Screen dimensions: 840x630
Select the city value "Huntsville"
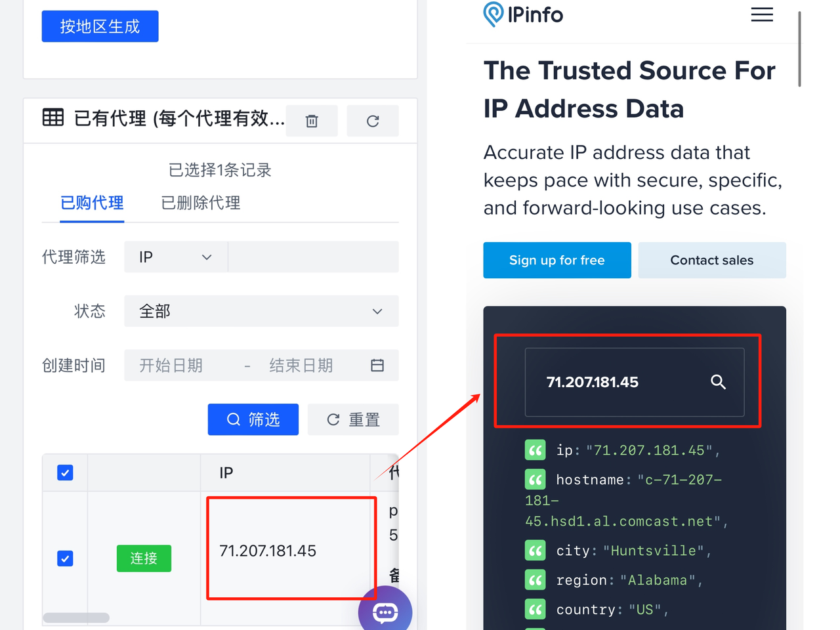pos(654,551)
